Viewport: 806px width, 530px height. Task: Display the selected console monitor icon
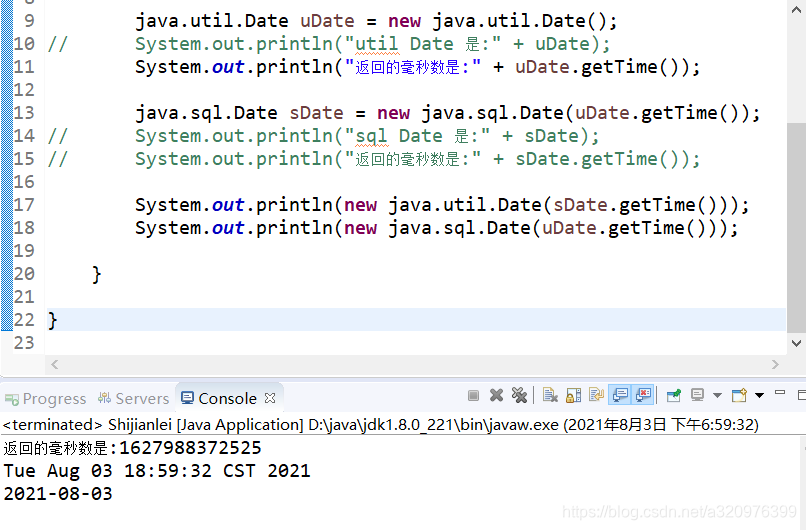tap(698, 395)
